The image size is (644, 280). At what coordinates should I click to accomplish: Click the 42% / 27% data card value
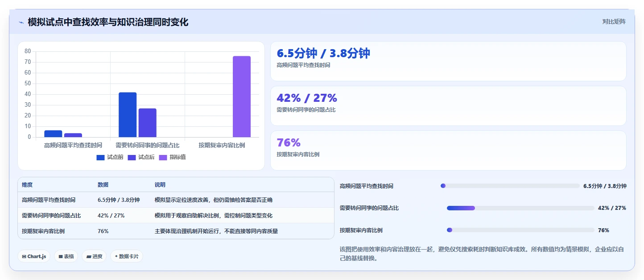[307, 98]
